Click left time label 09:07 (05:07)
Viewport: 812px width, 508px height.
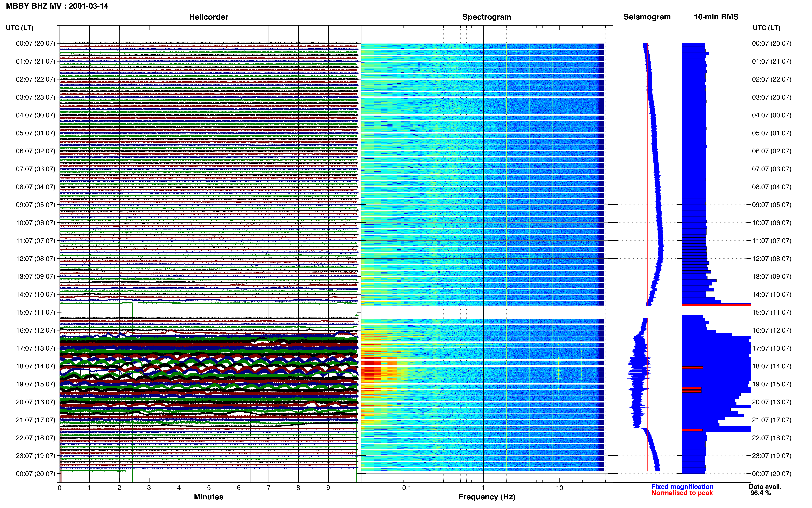click(x=35, y=205)
